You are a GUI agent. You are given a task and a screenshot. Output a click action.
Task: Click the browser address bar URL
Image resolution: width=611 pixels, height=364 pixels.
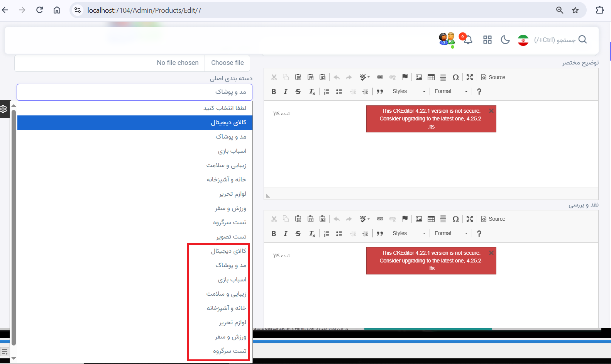(144, 10)
